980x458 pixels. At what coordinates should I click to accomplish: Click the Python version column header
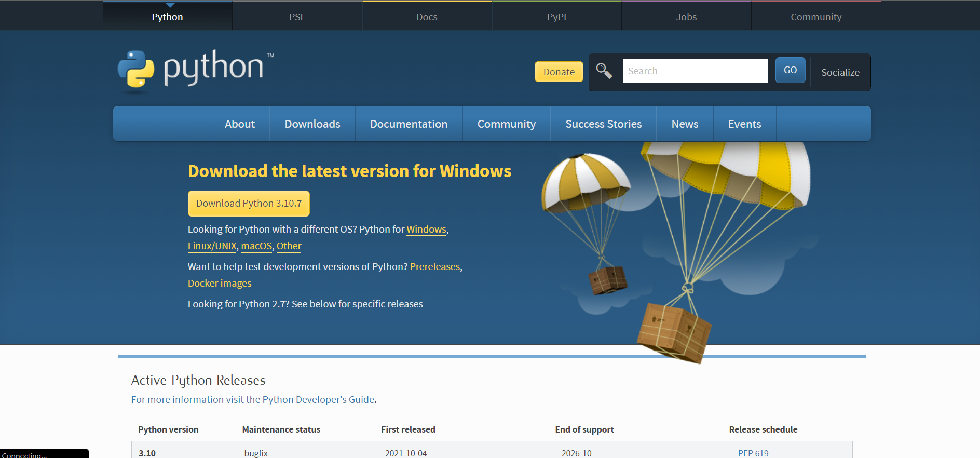[168, 429]
